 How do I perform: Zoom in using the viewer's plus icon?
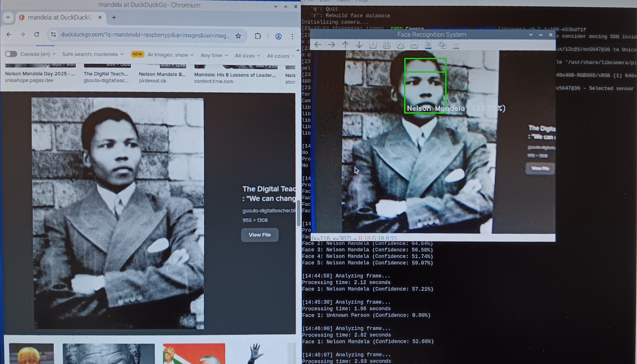(401, 45)
